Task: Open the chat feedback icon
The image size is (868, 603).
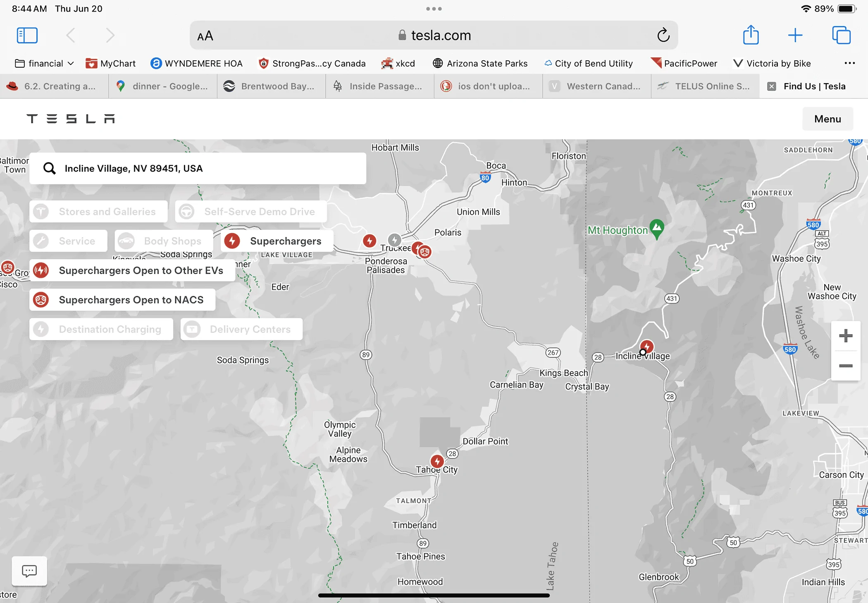Action: 29,571
